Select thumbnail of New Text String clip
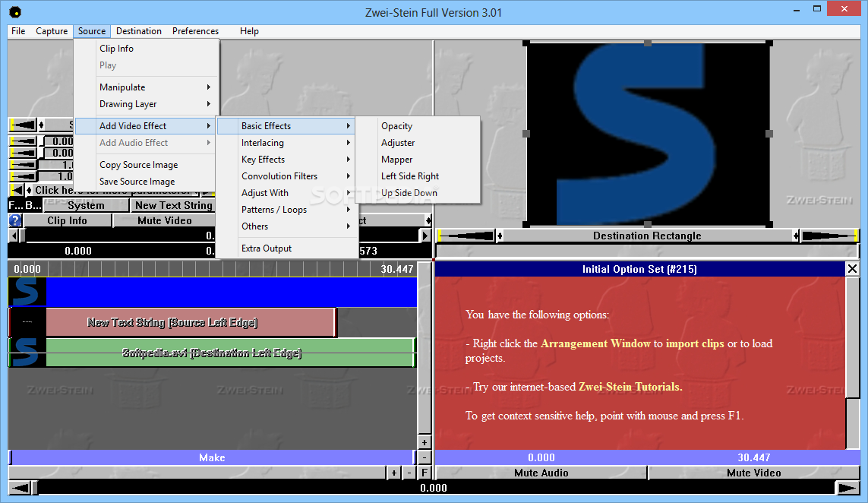 27,322
